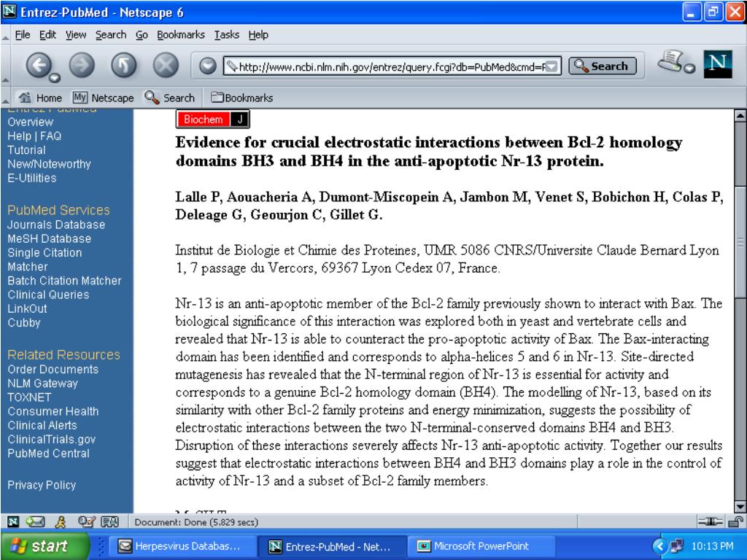The height and width of the screenshot is (560, 747).
Task: Open the Batch Citation Matcher link
Action: 64,281
